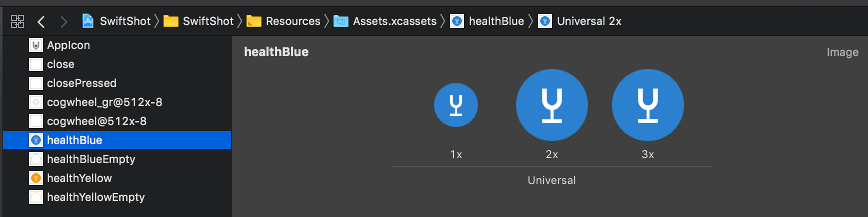Select the healthYellowEmpty asset
The height and width of the screenshot is (217, 868).
coord(117,197)
